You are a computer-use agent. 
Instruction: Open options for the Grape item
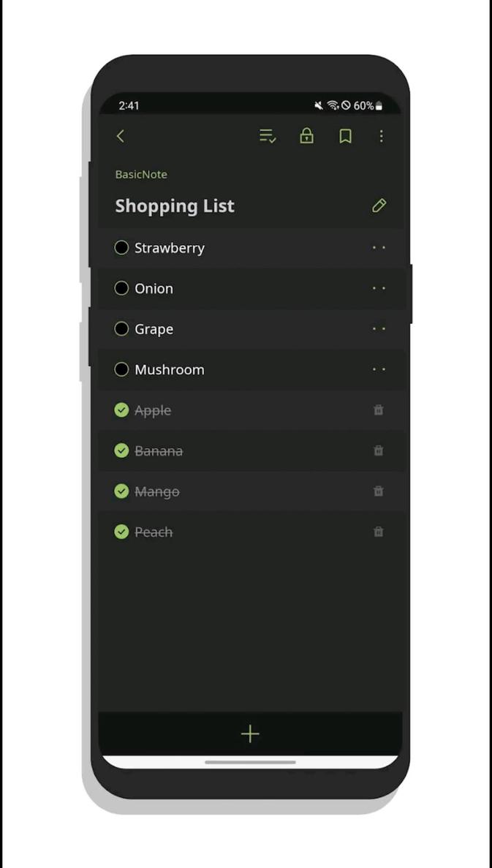pyautogui.click(x=379, y=329)
